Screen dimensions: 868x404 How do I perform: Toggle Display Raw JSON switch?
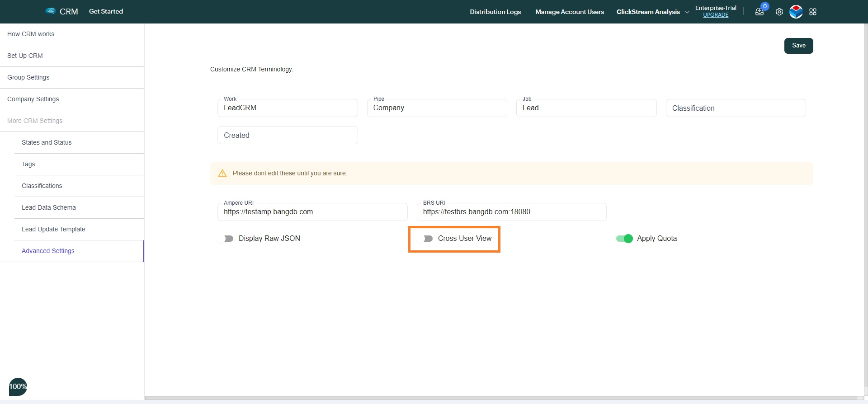[x=225, y=239]
